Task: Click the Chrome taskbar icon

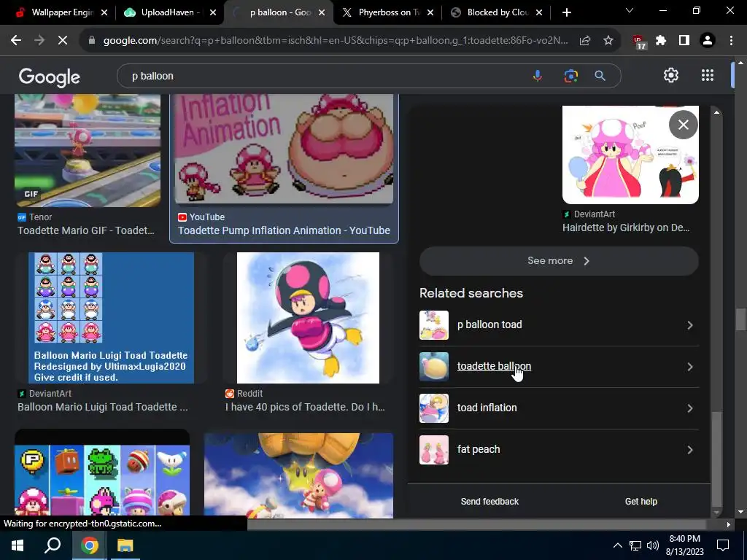Action: tap(89, 545)
